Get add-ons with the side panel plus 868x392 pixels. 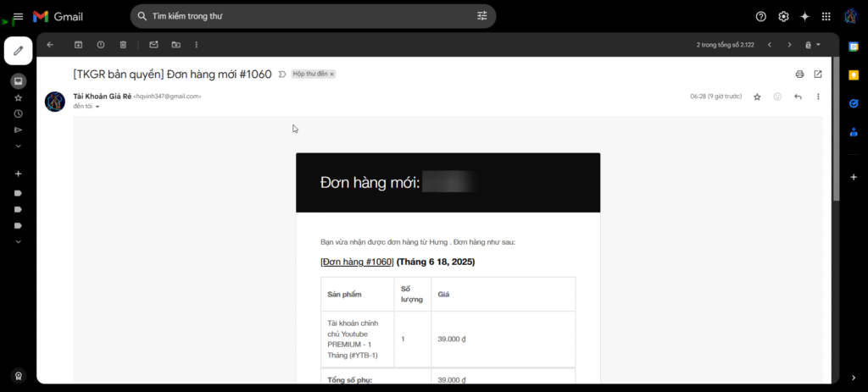point(854,177)
